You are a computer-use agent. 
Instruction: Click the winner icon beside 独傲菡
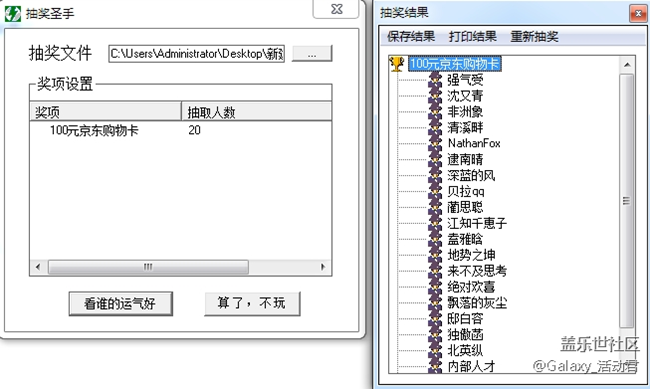[435, 334]
